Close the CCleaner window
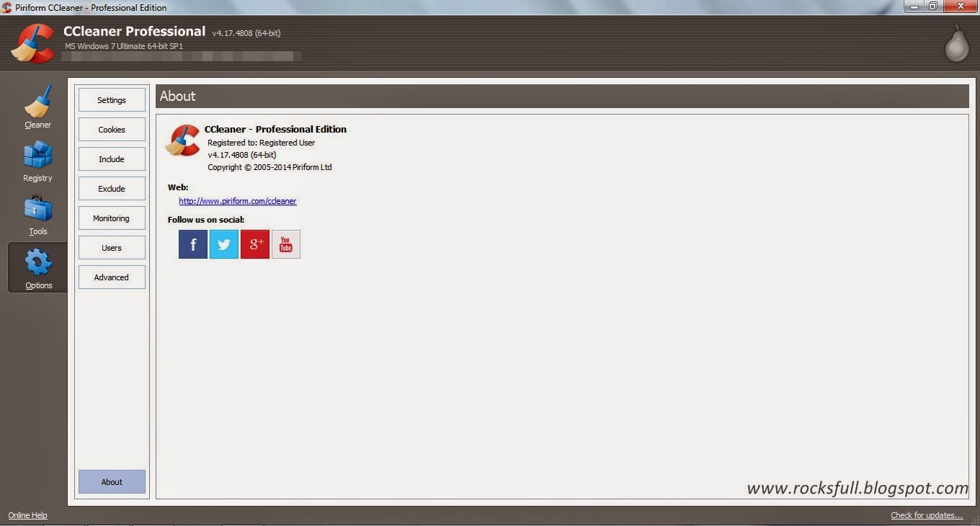 point(959,6)
